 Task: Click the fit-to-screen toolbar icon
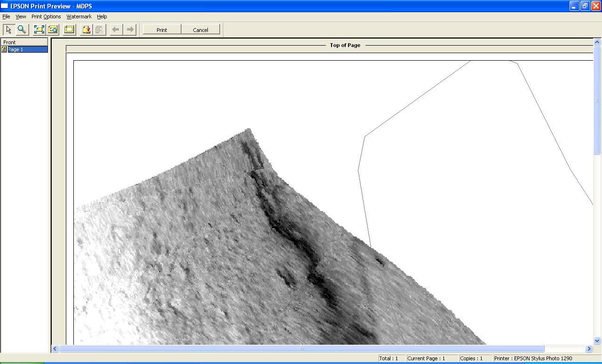point(39,30)
